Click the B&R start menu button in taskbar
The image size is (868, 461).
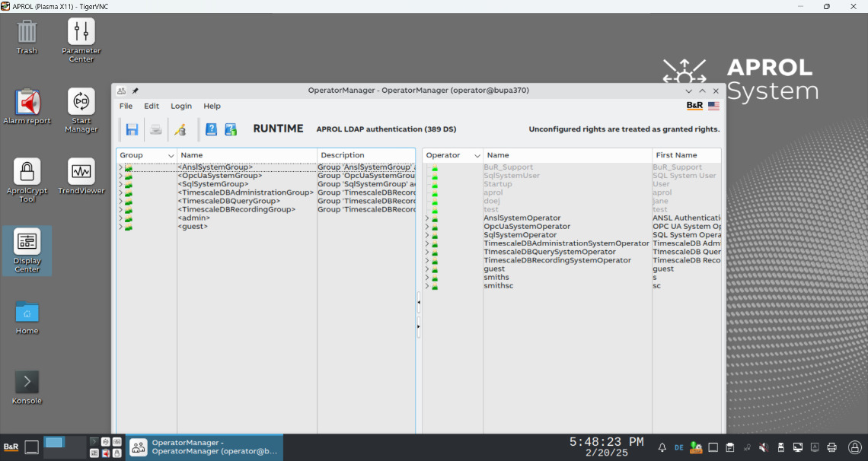(11, 447)
